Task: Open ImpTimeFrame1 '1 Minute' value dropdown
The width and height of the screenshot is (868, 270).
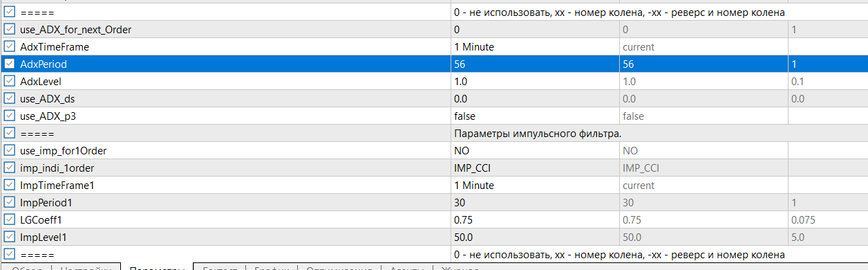Action: coord(534,186)
